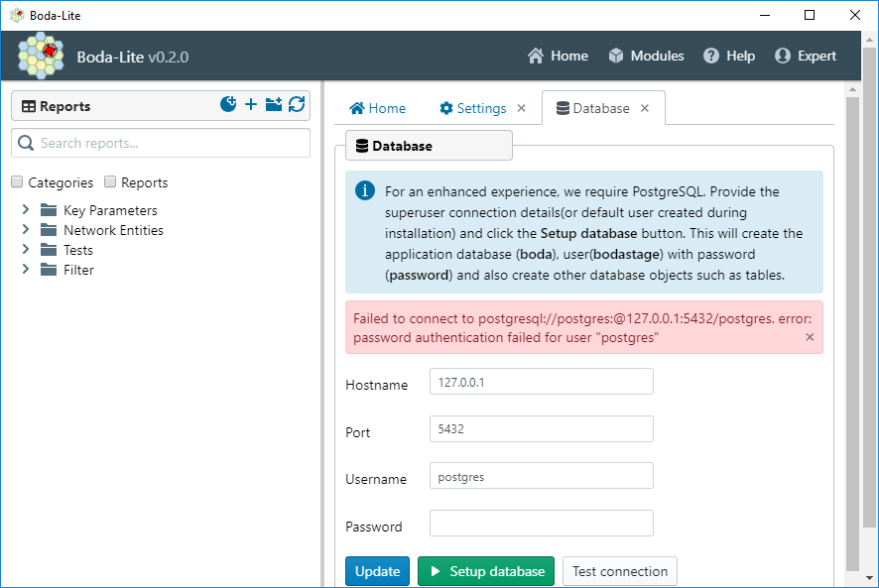Click the search magnifier icon
Viewport: 879px width, 588px height.
click(x=26, y=143)
